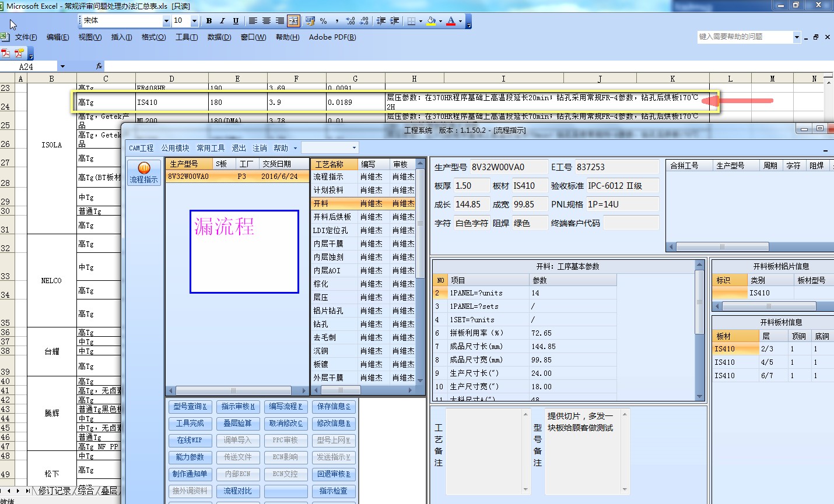This screenshot has width=834, height=504.
Task: Center cell text horizontally
Action: click(267, 21)
